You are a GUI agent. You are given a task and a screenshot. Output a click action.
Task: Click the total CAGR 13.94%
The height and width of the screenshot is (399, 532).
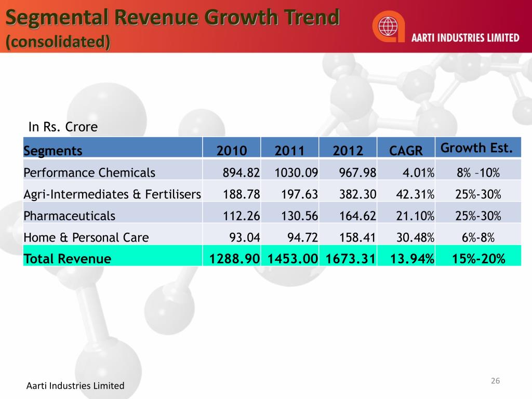click(412, 259)
